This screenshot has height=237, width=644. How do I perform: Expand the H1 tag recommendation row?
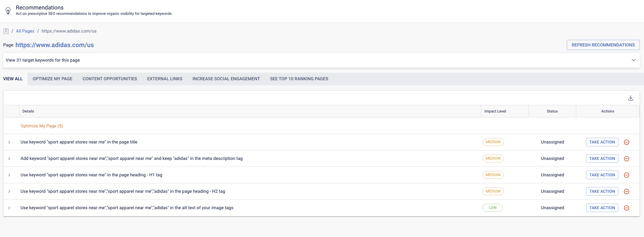click(9, 175)
